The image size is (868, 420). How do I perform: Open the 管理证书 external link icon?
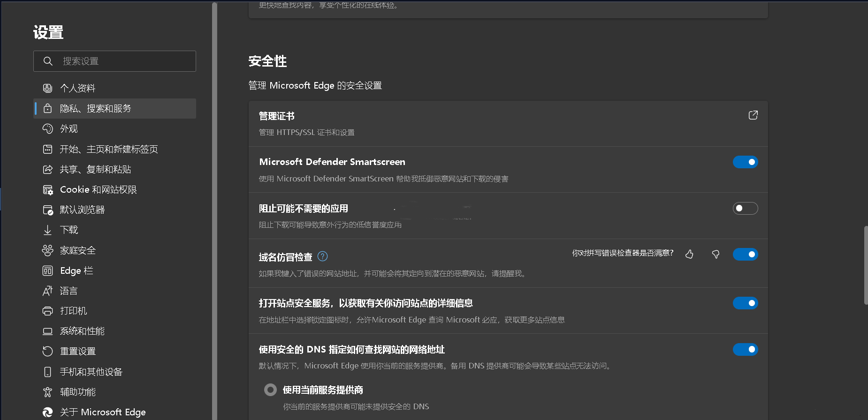click(753, 115)
